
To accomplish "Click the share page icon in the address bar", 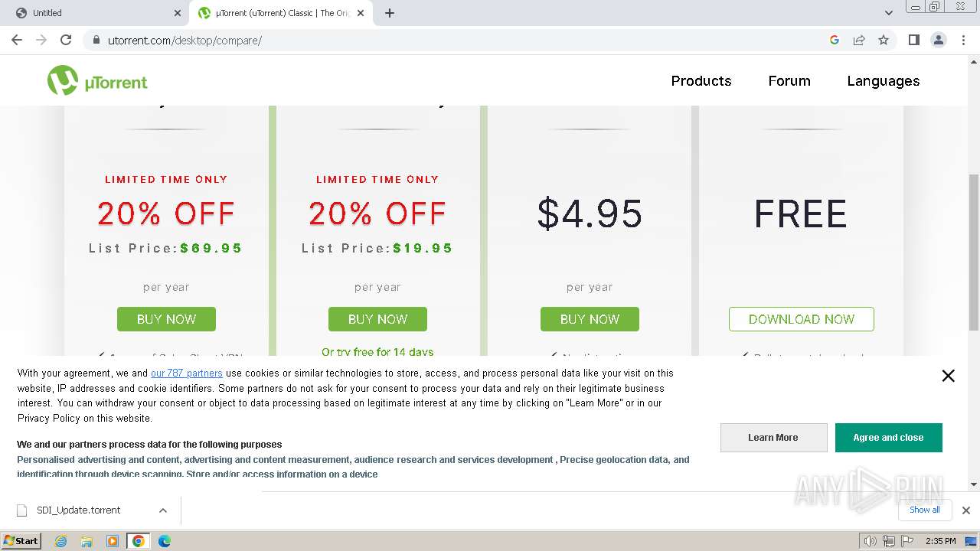I will coord(859,40).
